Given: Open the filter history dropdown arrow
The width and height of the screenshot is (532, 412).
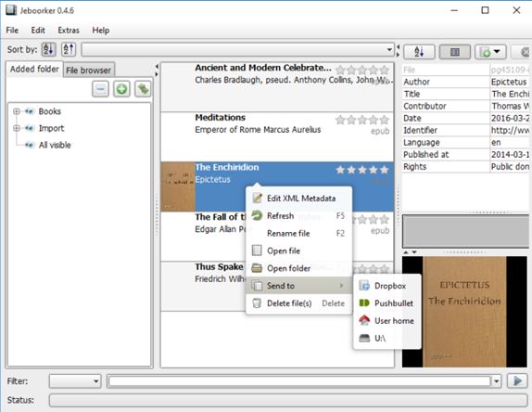Looking at the screenshot, I should tap(497, 381).
